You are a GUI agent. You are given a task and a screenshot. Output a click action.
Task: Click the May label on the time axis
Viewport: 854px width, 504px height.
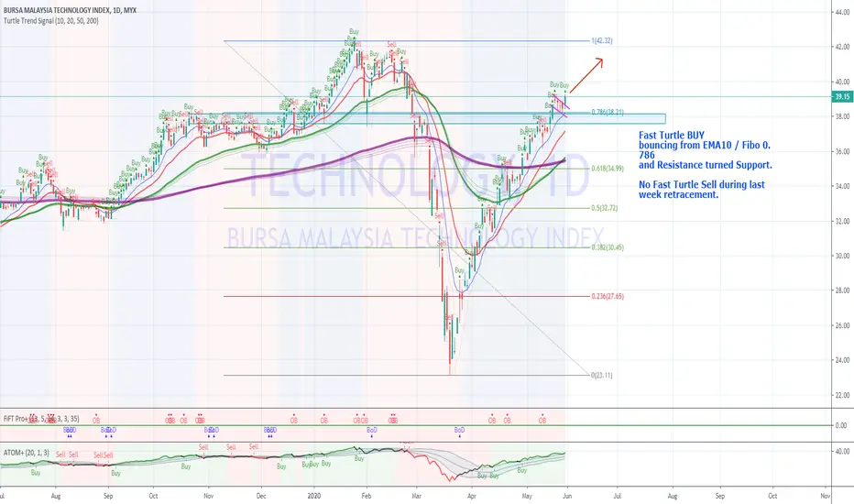(x=527, y=496)
